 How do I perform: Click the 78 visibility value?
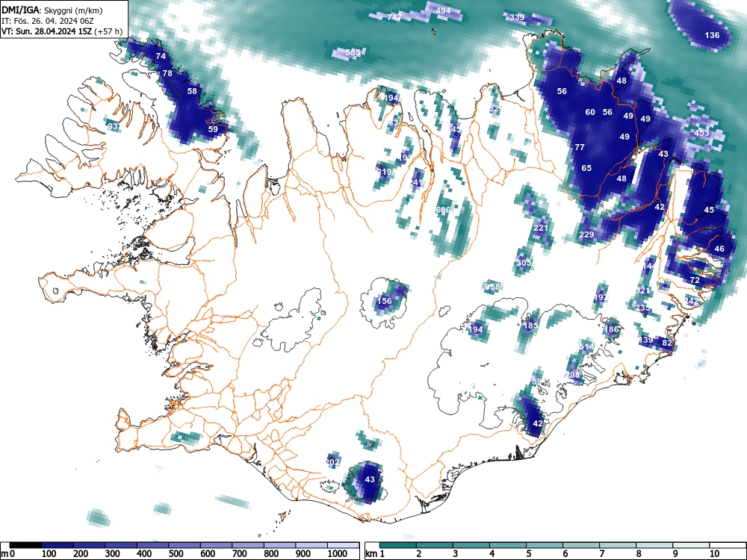tap(167, 73)
